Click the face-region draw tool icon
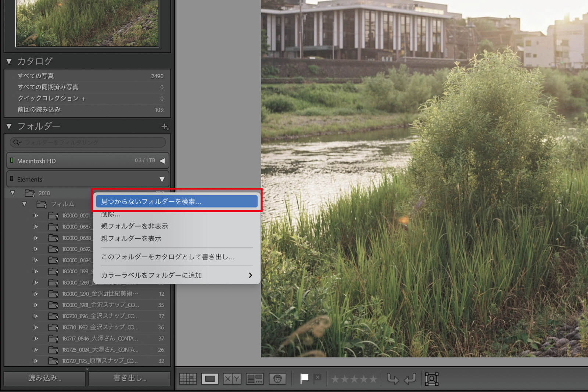Screen dimensions: 588x392 click(432, 379)
